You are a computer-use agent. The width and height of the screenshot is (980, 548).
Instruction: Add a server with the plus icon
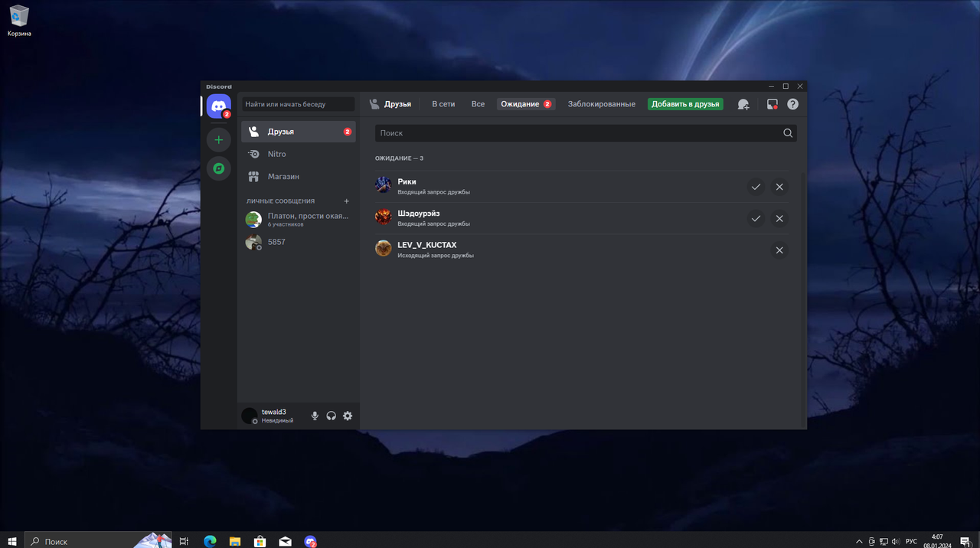219,140
